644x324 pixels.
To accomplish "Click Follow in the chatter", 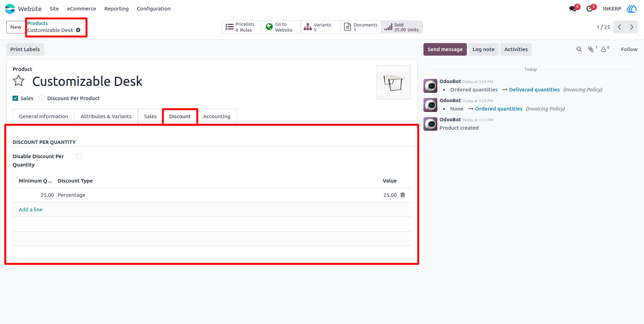I will pyautogui.click(x=629, y=49).
